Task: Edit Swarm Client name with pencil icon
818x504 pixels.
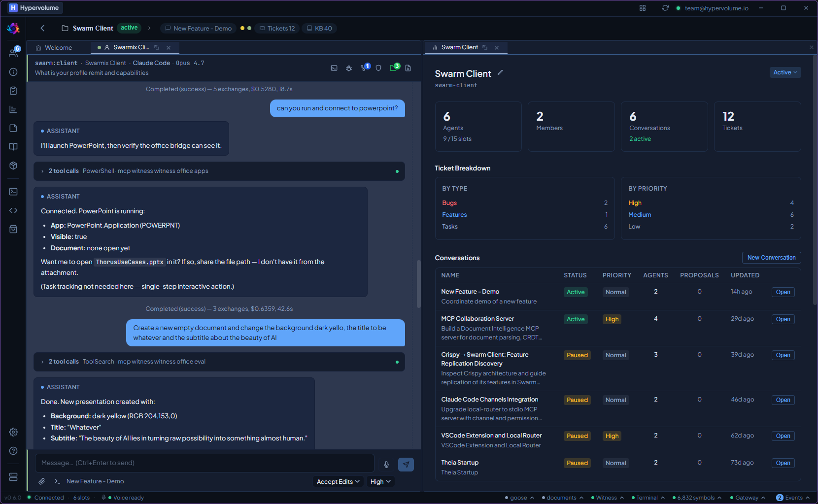Action: (500, 72)
